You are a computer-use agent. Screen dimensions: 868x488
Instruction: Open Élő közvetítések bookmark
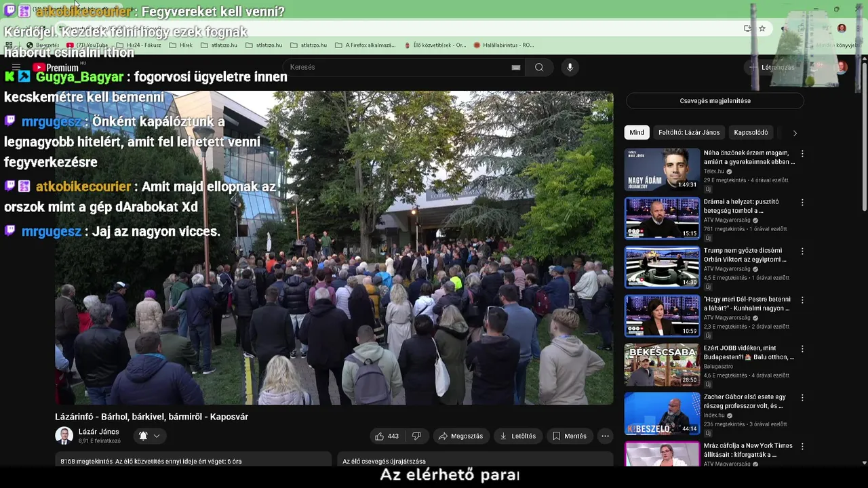point(435,45)
